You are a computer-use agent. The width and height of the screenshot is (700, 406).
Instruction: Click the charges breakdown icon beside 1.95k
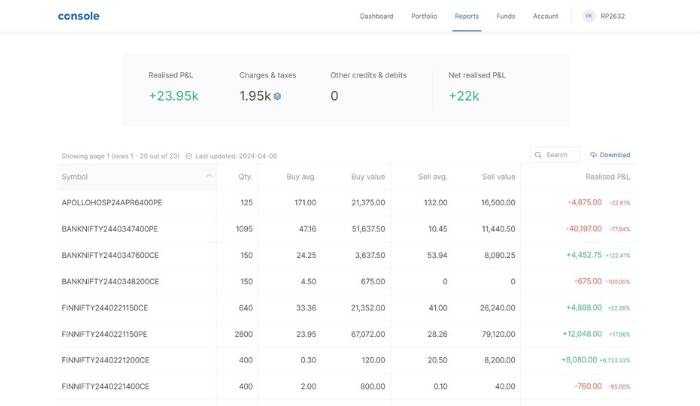[277, 96]
